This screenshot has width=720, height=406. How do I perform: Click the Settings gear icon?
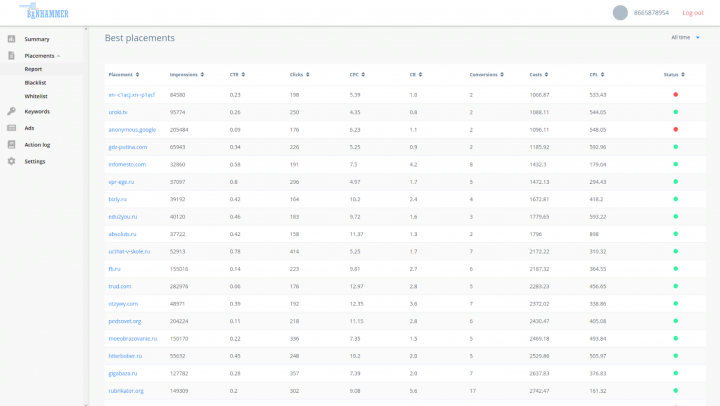click(11, 161)
